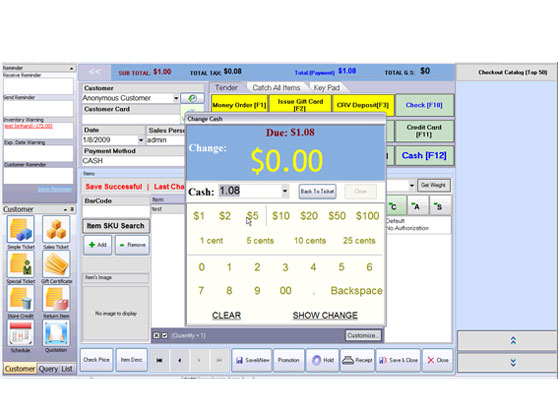Toggle the checked box beside Quantity
The height and width of the screenshot is (400, 558).
click(x=165, y=335)
